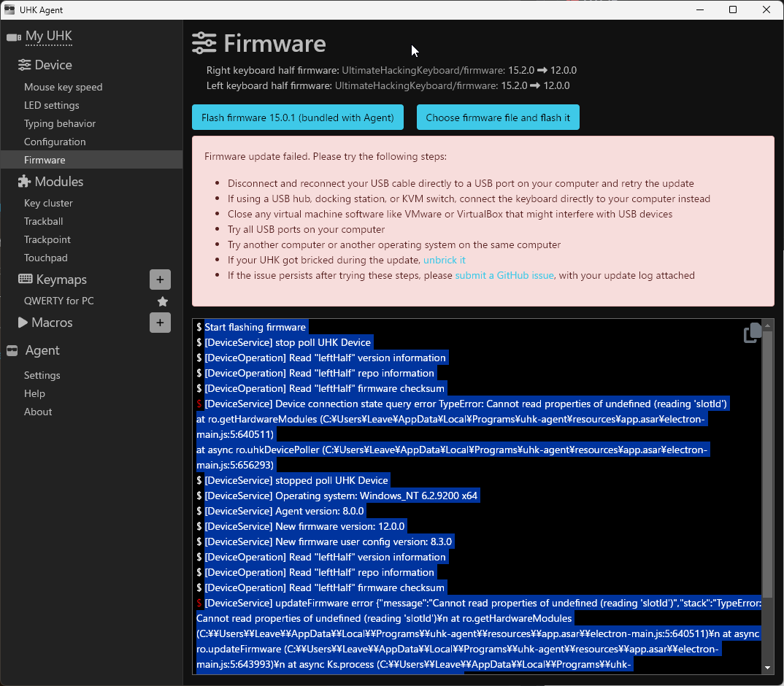Open the My UHK device header
The width and height of the screenshot is (784, 686).
click(x=48, y=36)
